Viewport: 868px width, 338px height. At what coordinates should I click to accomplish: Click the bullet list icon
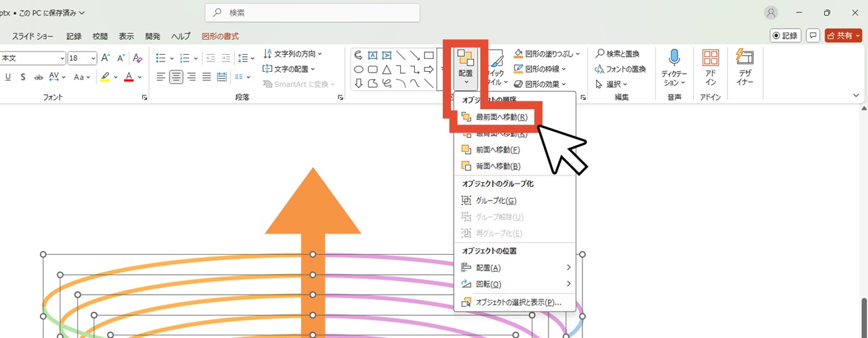pos(160,58)
